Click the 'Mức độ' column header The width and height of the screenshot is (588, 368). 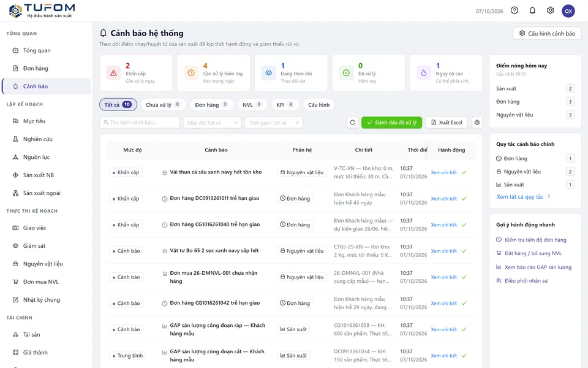[x=132, y=150]
